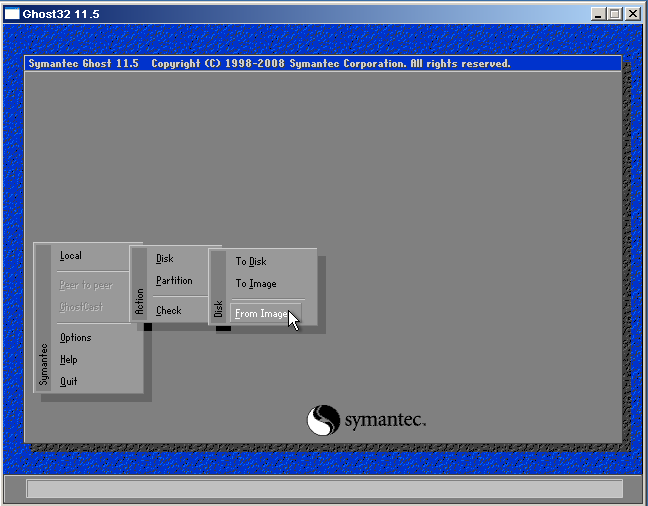Select the Local menu entry
Viewport: 648px width, 506px height.
tap(71, 256)
